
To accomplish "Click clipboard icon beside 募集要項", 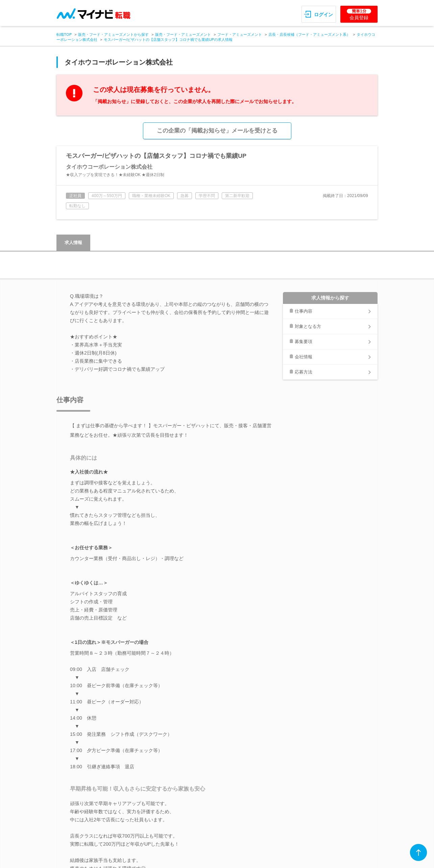I will click(291, 341).
